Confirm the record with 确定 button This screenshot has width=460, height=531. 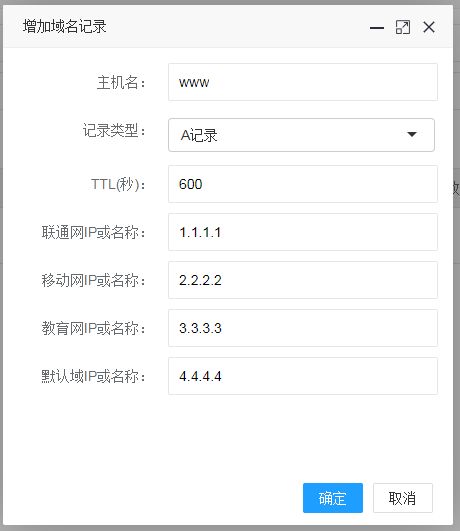point(333,498)
